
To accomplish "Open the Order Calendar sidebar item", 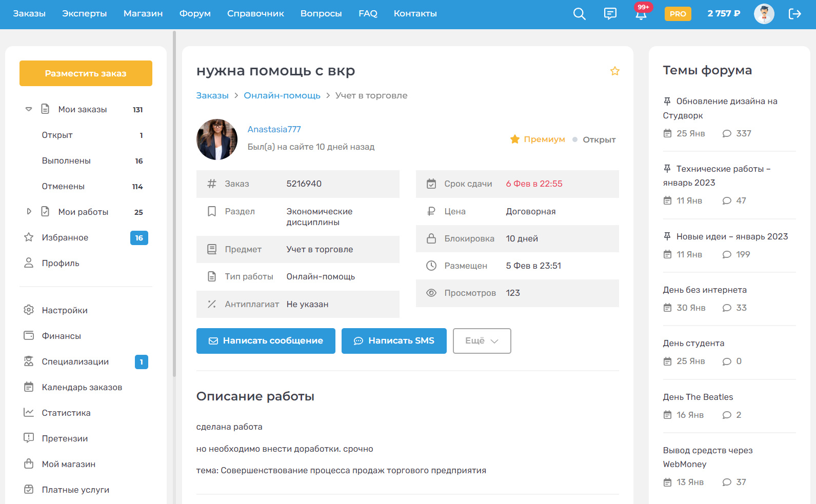I will coord(82,387).
